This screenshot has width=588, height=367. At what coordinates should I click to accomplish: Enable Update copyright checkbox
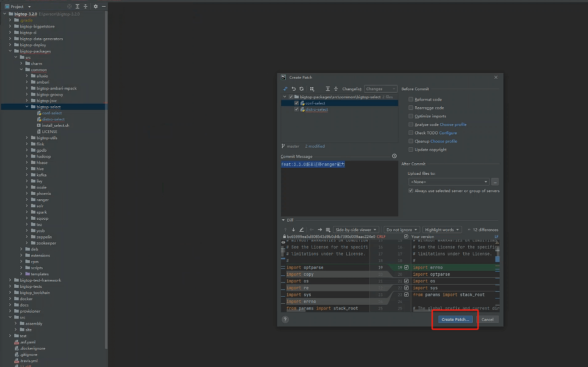pos(411,149)
